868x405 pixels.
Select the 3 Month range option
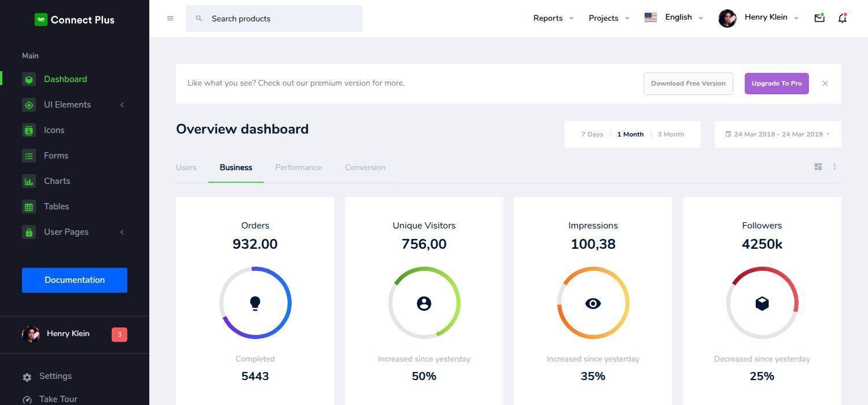tap(671, 134)
